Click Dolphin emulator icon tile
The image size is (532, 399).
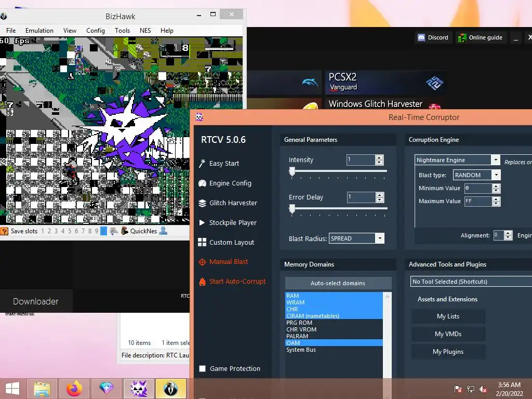click(x=310, y=82)
